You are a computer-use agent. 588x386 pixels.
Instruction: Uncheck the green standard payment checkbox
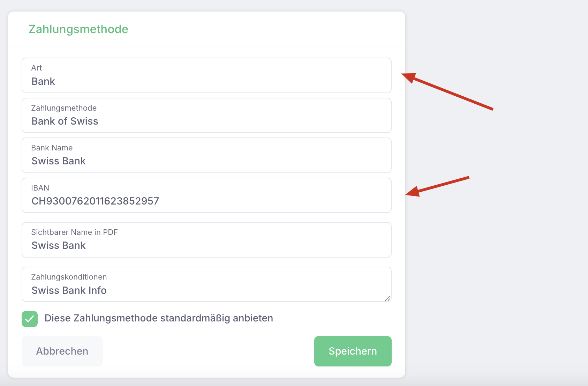30,319
